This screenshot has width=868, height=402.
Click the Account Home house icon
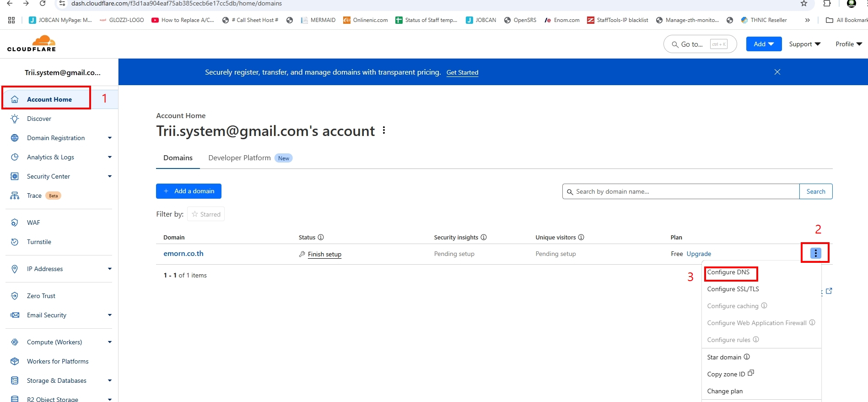15,99
